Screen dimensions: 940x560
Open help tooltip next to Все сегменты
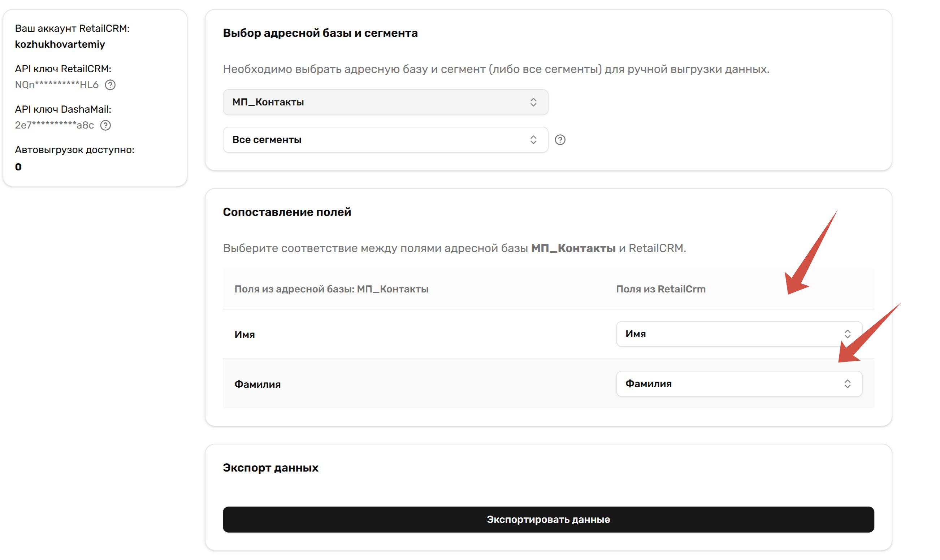(560, 140)
